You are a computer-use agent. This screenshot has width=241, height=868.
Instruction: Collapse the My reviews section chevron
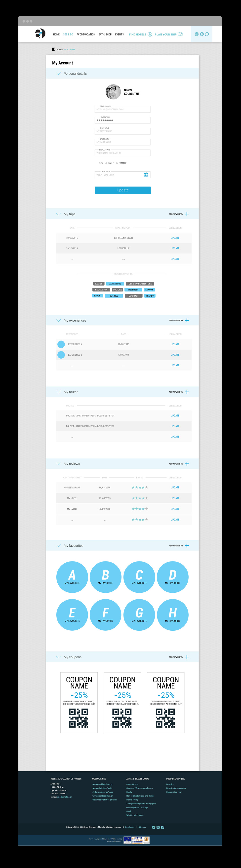[x=58, y=464]
